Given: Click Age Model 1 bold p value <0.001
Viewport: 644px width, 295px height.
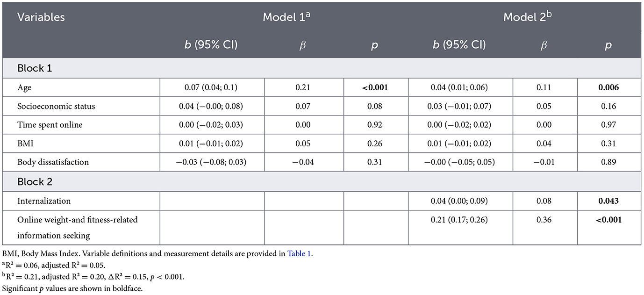Looking at the screenshot, I should tap(374, 87).
